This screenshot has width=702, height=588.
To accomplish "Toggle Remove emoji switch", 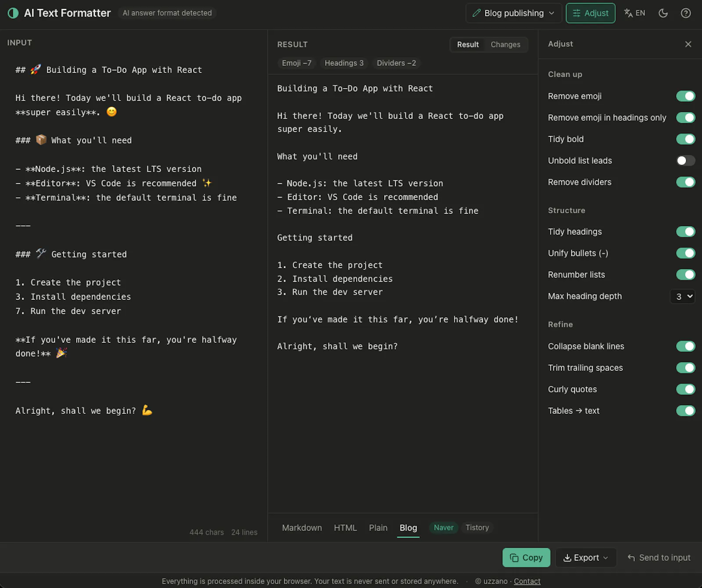I will (x=686, y=96).
